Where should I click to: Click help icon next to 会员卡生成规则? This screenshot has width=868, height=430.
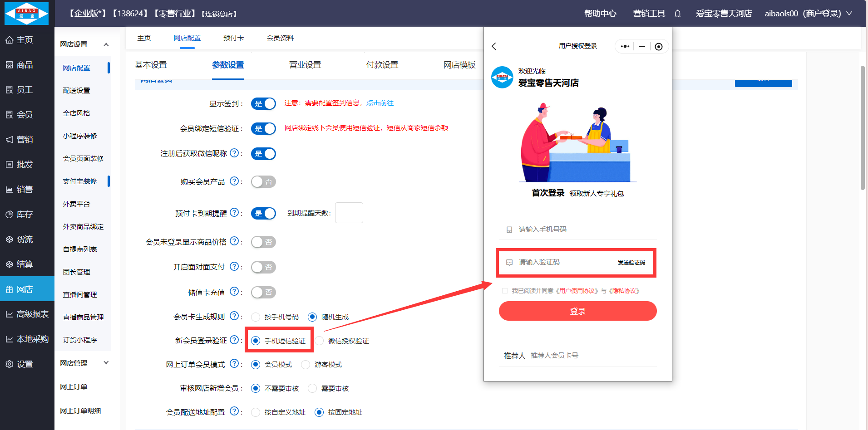234,316
